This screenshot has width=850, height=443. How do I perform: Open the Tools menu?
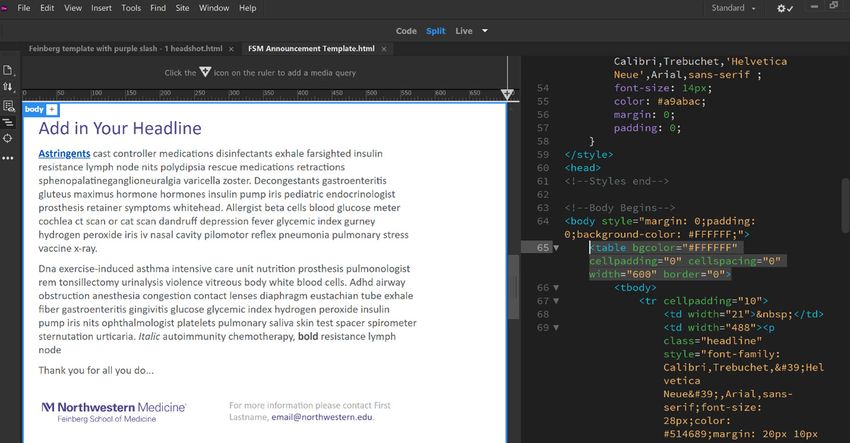pos(131,8)
